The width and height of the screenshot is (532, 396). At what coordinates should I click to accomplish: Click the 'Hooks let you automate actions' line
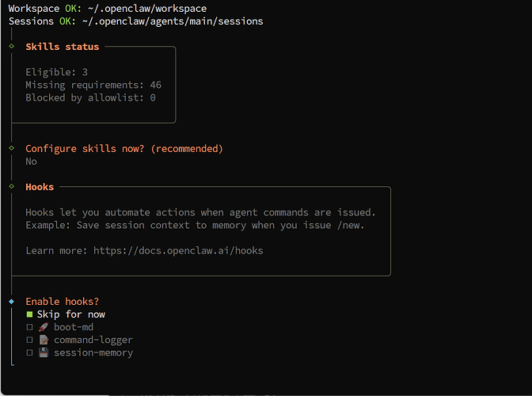200,212
